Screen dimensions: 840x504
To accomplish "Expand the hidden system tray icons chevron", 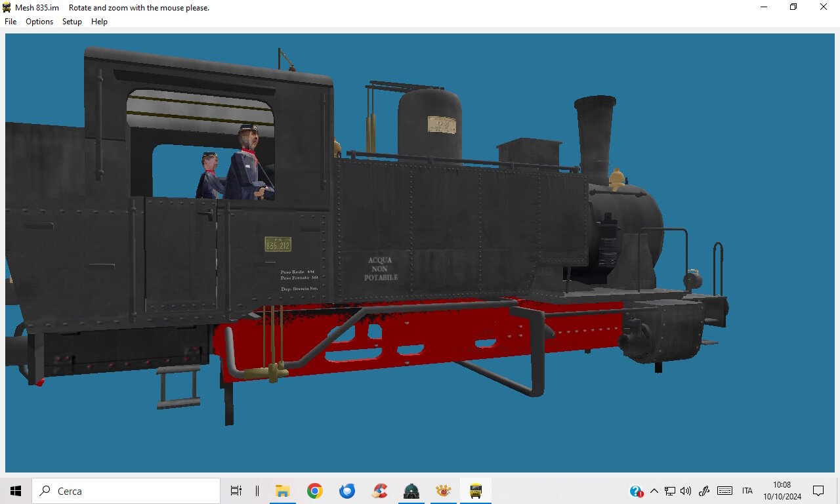I will pyautogui.click(x=654, y=491).
